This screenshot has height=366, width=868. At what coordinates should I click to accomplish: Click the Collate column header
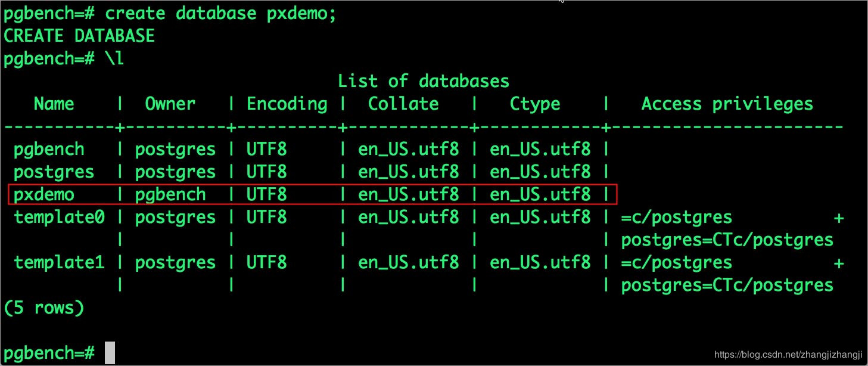pos(403,104)
